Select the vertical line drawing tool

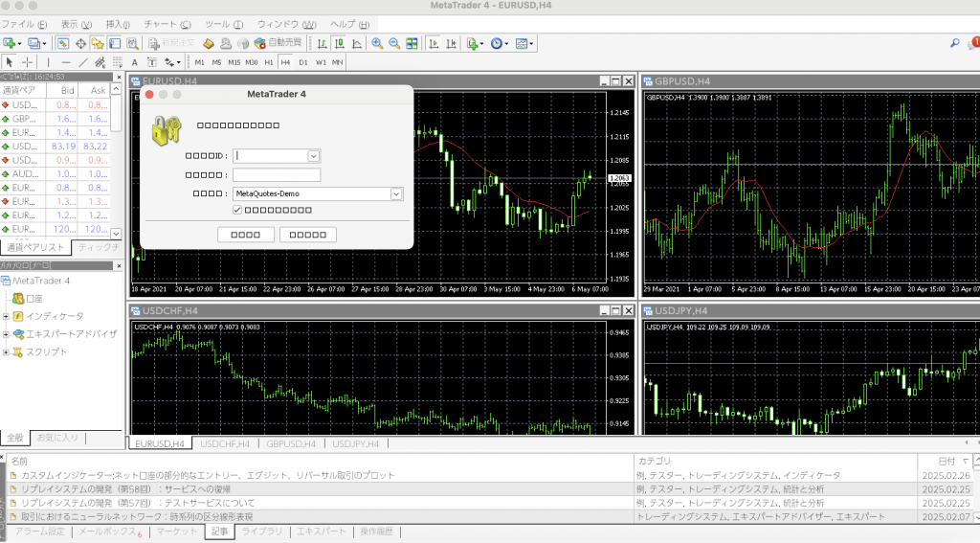coord(48,62)
